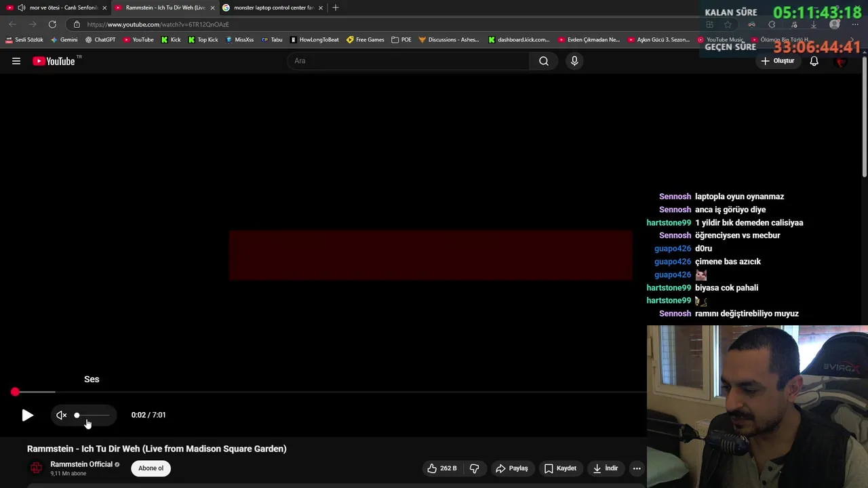Click the Rammstein Official channel avatar
Viewport: 868px width, 488px height.
click(x=36, y=468)
